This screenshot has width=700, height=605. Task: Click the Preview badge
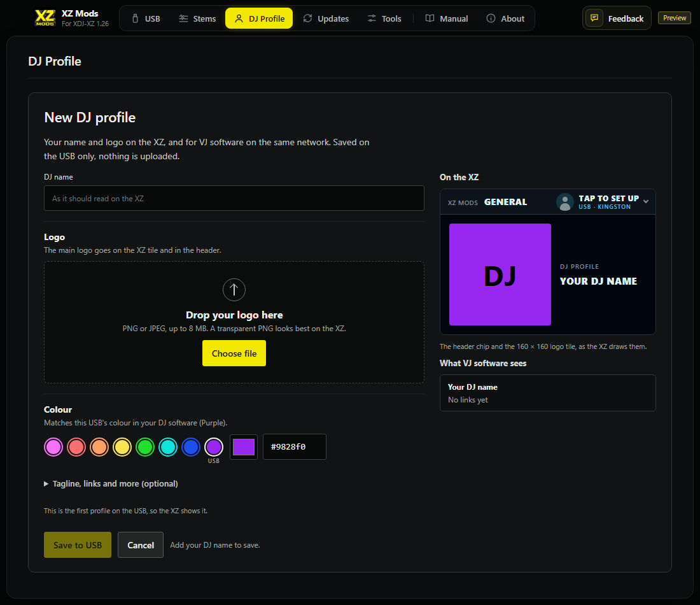coord(674,18)
